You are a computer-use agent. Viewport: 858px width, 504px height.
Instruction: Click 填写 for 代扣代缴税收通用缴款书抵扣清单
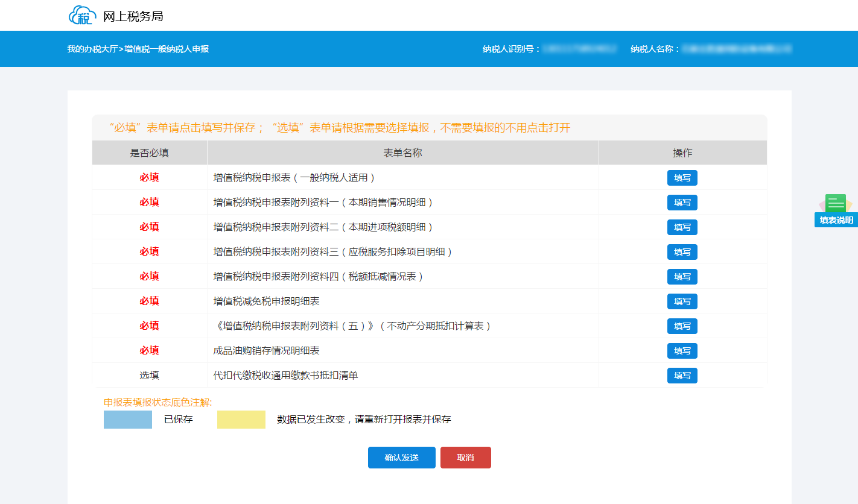coord(682,376)
